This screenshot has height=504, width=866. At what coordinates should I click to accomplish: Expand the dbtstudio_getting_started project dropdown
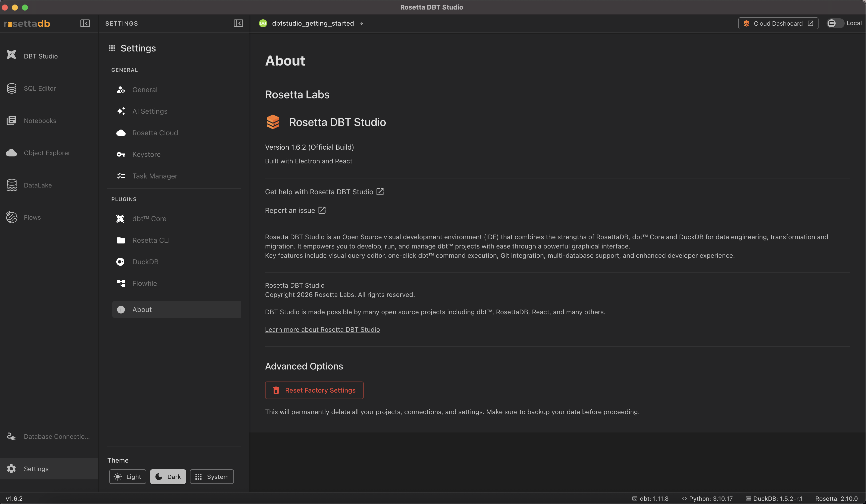[361, 24]
